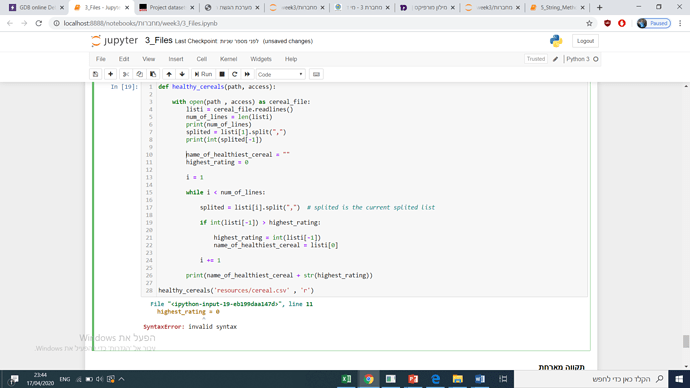The width and height of the screenshot is (690, 388).
Task: Cut selected cells with the scissors icon
Action: [126, 74]
